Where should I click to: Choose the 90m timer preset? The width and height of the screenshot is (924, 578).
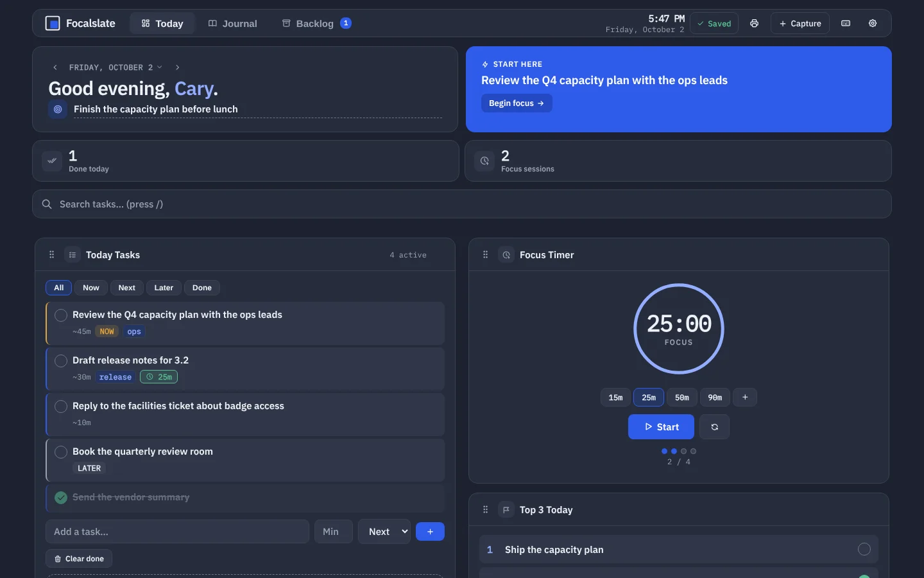click(x=715, y=398)
